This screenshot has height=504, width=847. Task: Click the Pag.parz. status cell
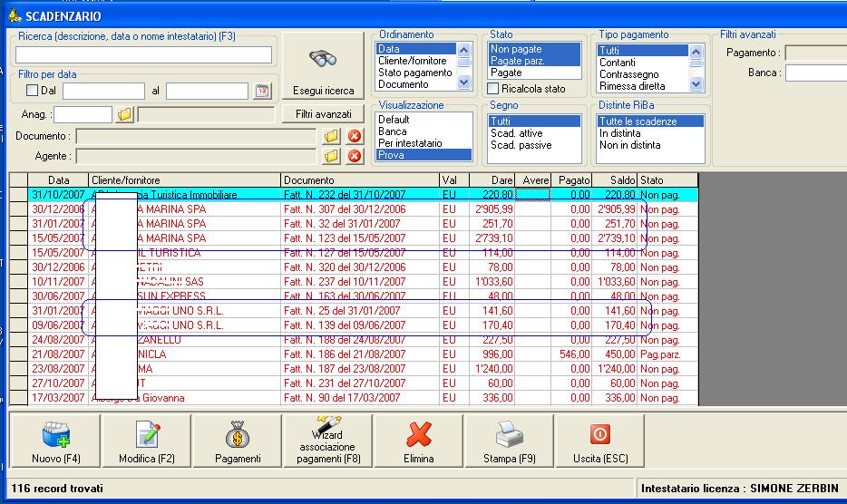click(x=667, y=354)
